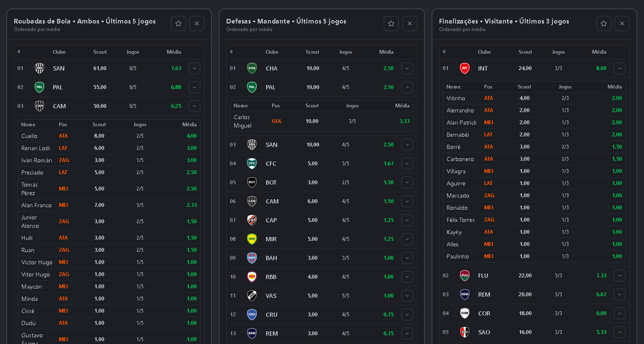The width and height of the screenshot is (644, 344).
Task: Expand the SAN row in Defesas panel
Action: tap(407, 144)
